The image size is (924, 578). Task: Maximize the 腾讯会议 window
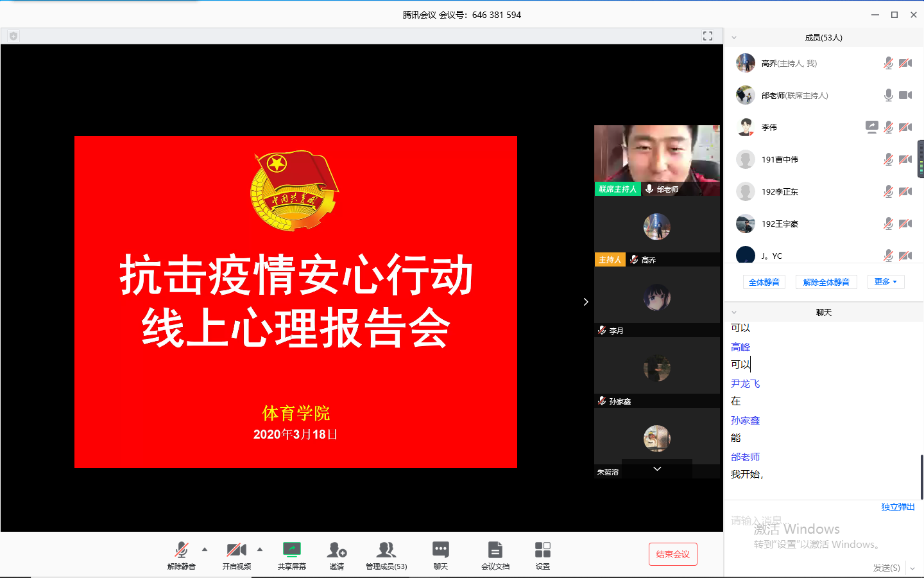click(x=894, y=15)
